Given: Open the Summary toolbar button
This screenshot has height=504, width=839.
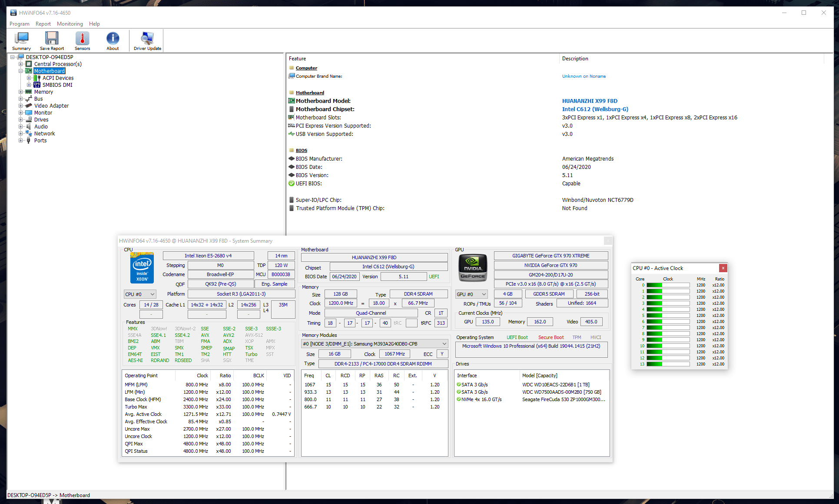Looking at the screenshot, I should [x=21, y=41].
